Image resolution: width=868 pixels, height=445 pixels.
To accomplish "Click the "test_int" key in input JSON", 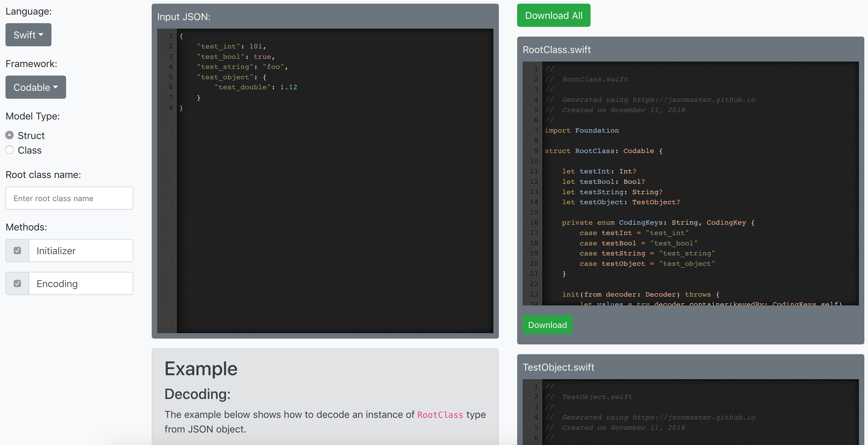I will [218, 46].
